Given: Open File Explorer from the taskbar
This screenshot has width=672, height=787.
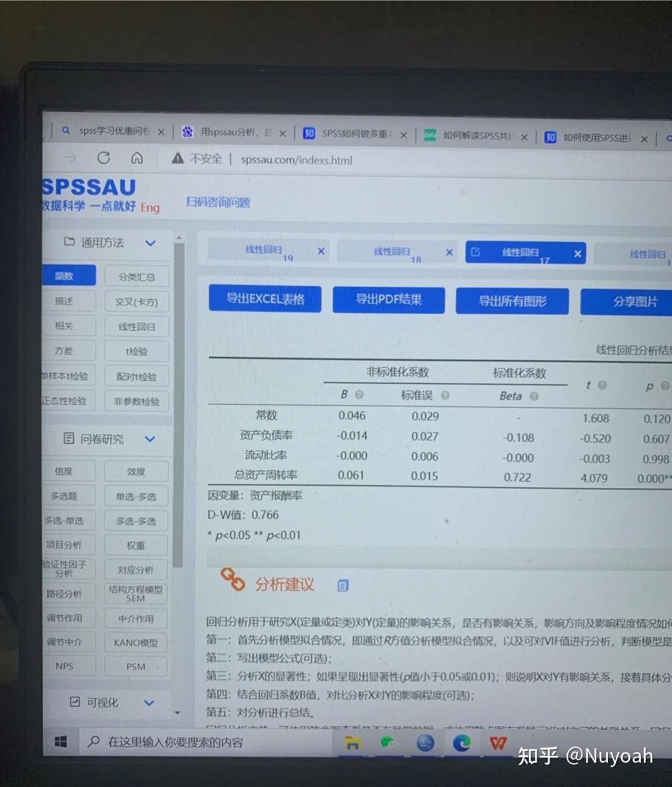Looking at the screenshot, I should pos(352,742).
